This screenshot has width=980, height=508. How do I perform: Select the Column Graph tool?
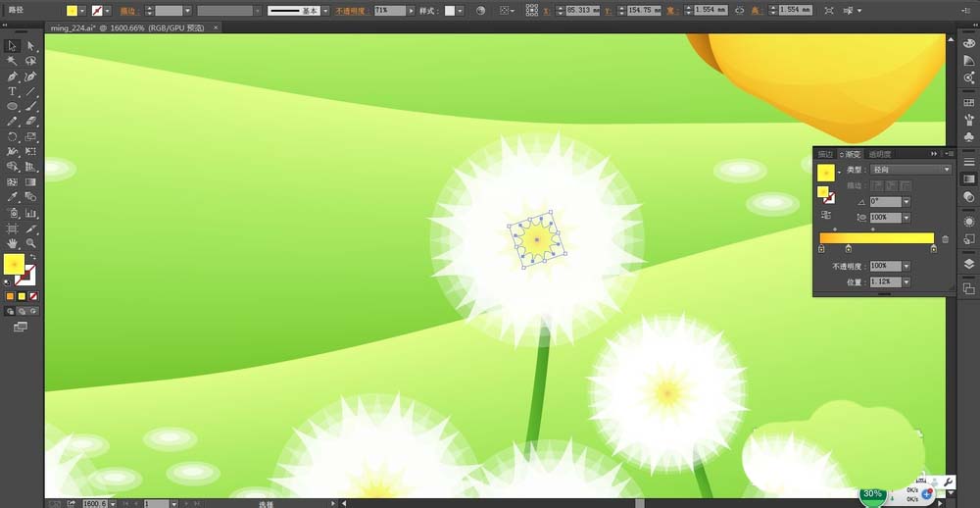point(30,213)
